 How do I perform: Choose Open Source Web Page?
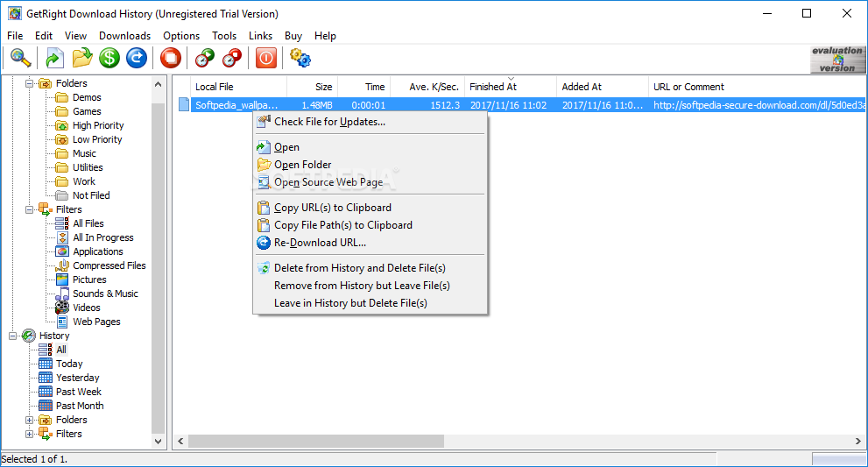pos(370,182)
